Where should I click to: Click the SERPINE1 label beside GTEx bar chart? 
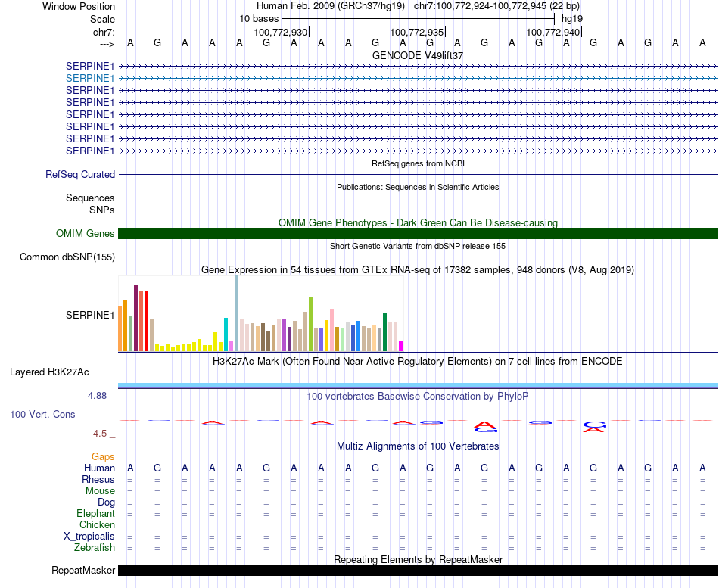[90, 315]
